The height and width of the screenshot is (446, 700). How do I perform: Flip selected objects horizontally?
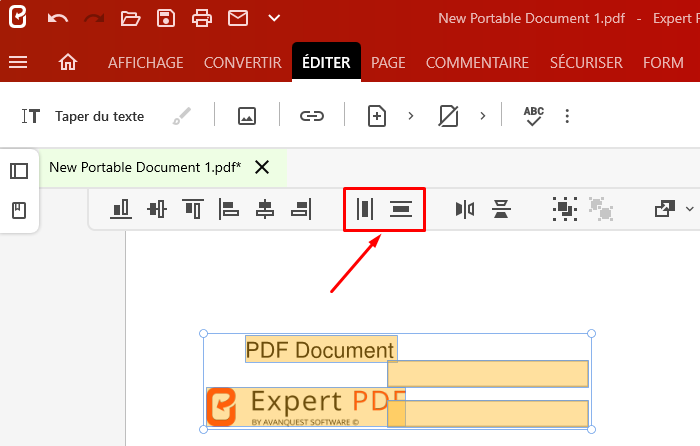pos(465,209)
